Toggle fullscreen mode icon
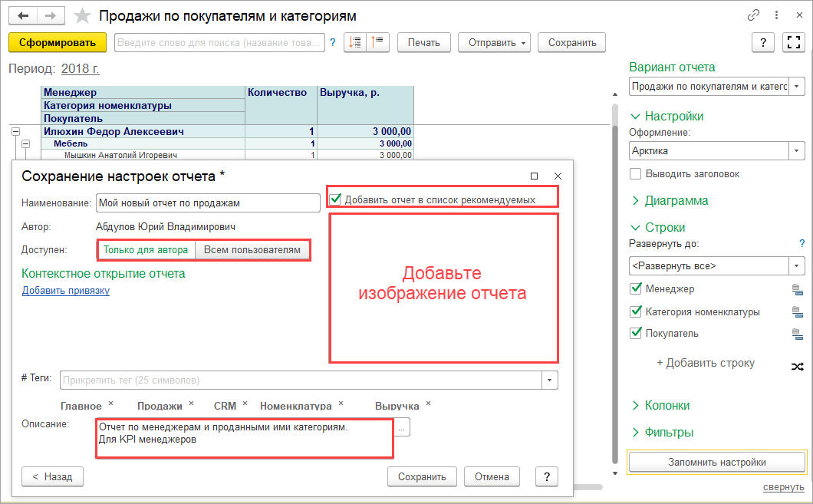 tap(793, 42)
